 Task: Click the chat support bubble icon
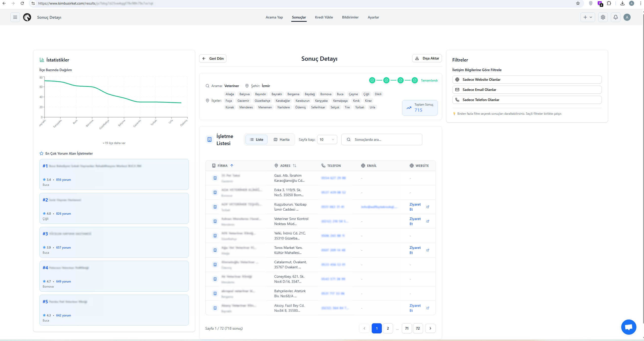[629, 327]
